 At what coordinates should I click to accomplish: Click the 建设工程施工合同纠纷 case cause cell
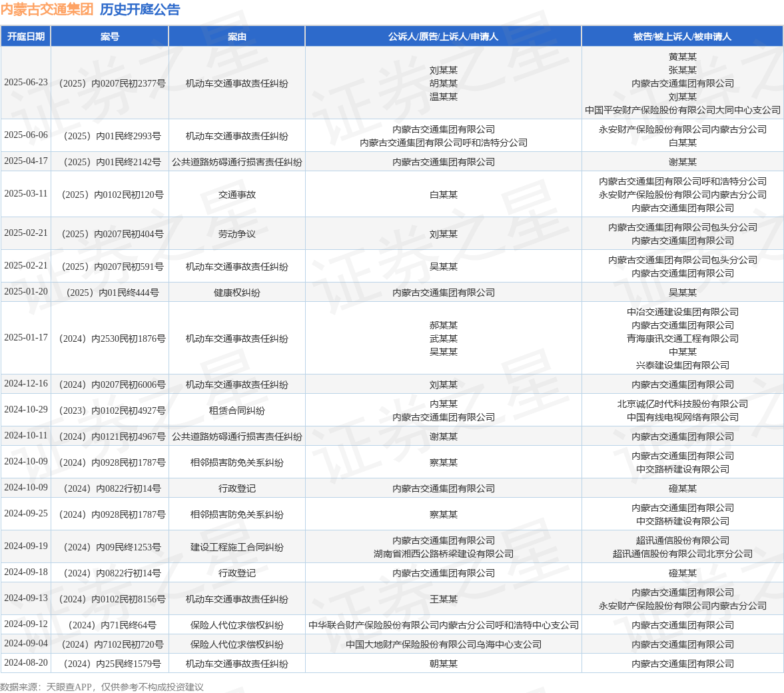237,547
